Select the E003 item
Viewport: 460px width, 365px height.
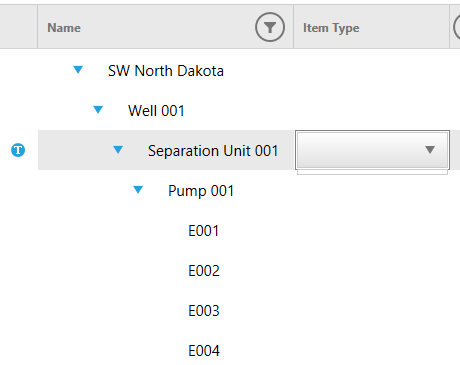tap(204, 311)
